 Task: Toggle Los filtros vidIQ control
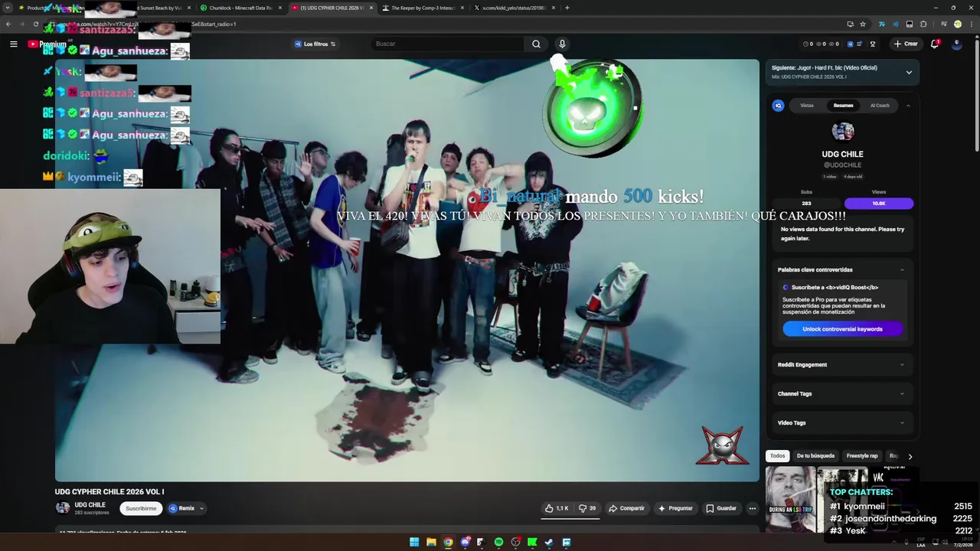tap(315, 44)
